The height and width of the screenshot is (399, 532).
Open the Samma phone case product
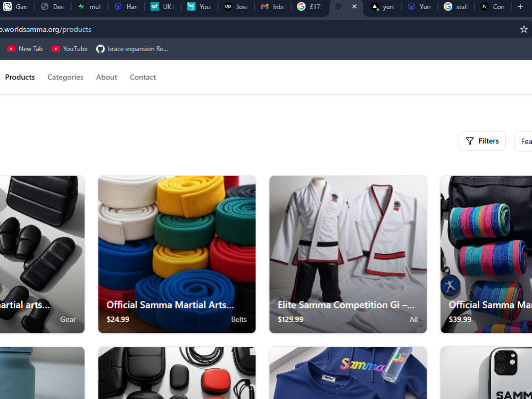[x=486, y=373]
